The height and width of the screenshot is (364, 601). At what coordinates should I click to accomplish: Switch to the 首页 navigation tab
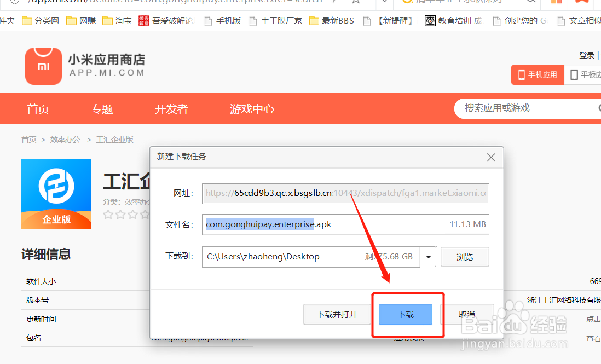(x=37, y=108)
